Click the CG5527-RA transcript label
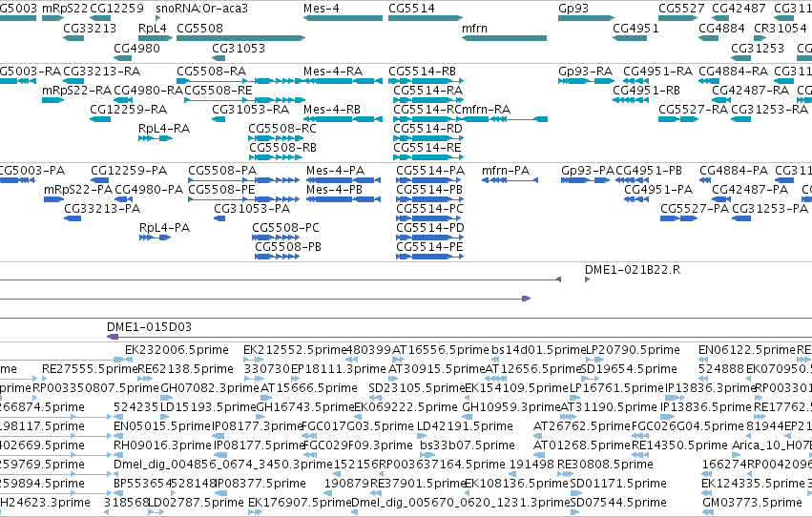This screenshot has height=517, width=812. [x=693, y=110]
